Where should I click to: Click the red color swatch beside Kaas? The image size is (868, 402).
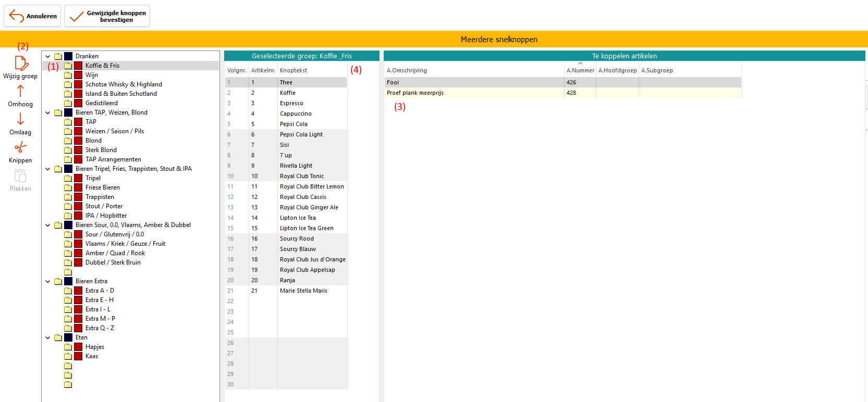[x=78, y=356]
